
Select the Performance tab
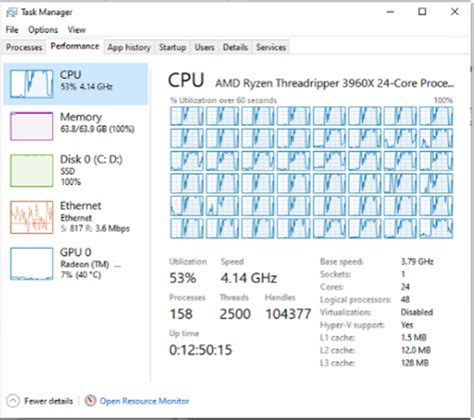coord(75,46)
